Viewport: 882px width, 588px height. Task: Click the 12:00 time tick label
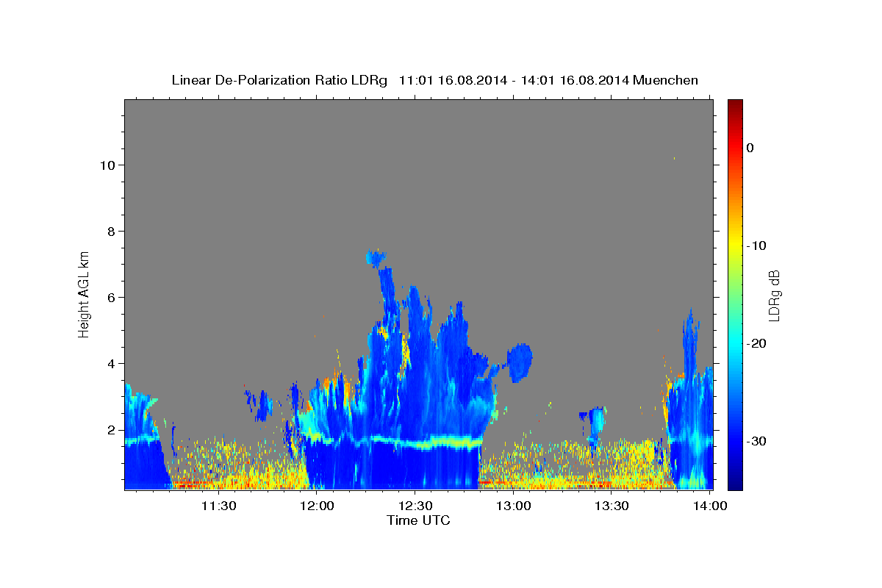pos(317,506)
